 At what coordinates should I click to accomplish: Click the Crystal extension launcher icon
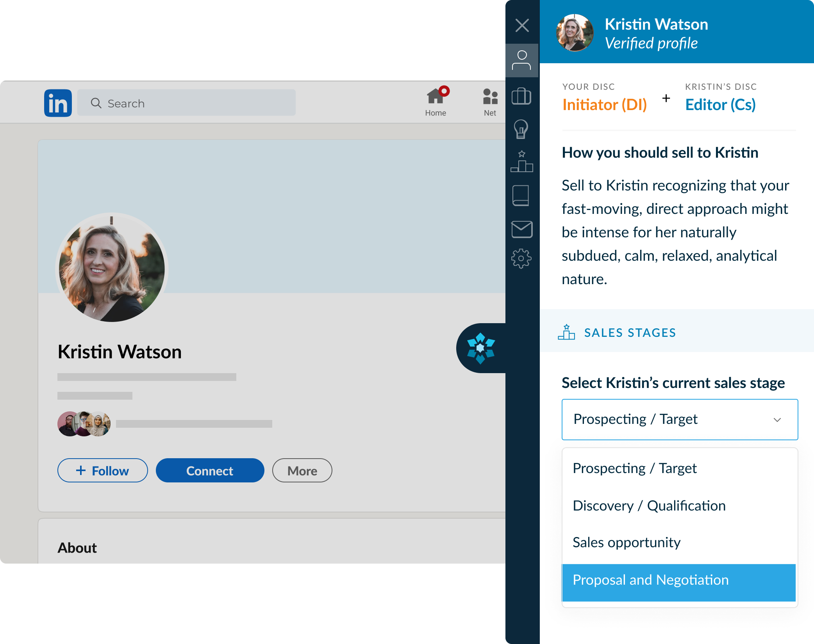481,348
